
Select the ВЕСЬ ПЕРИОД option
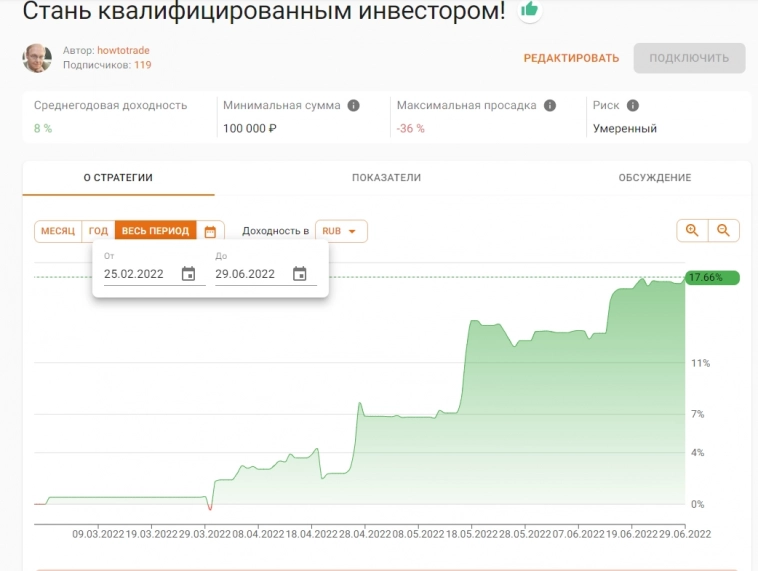pos(155,231)
